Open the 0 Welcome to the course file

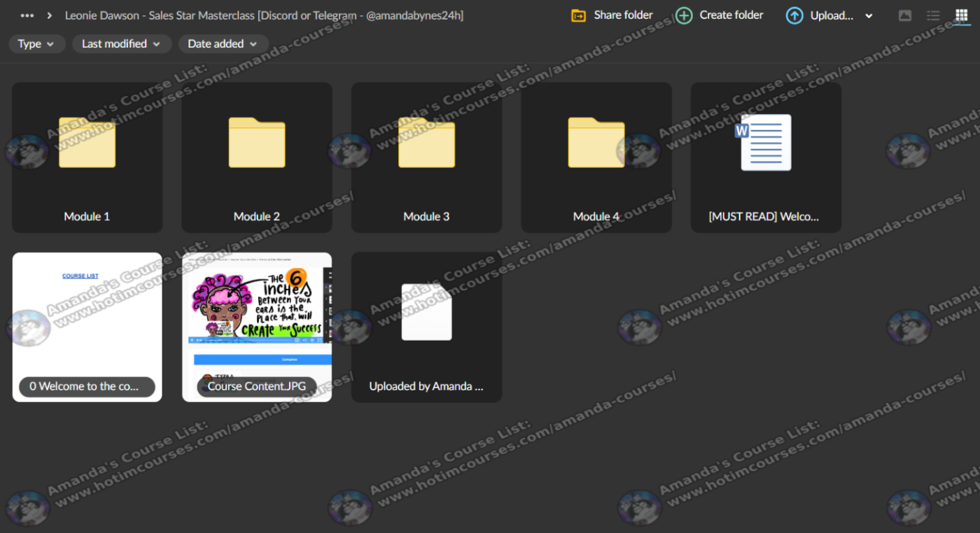pos(87,327)
